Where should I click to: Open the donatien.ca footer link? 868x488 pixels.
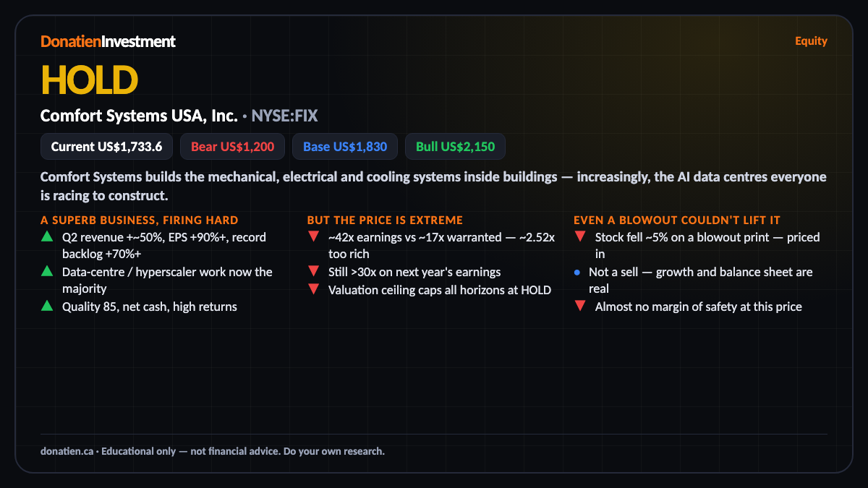[x=67, y=451]
